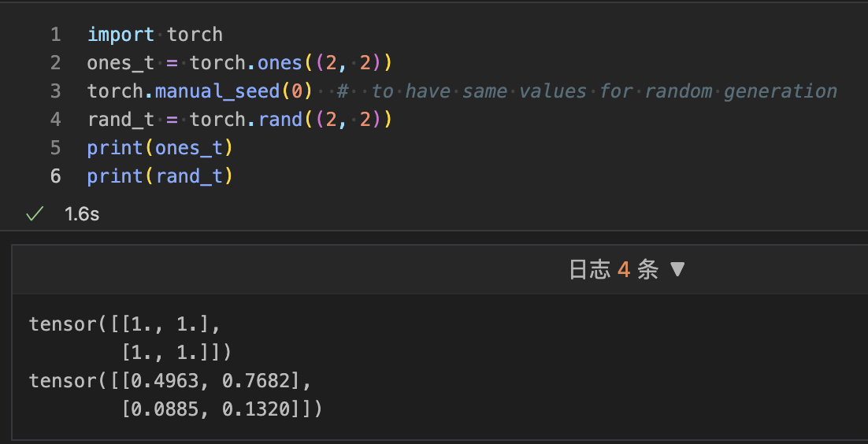Click line number 6 in the gutter
The width and height of the screenshot is (868, 444).
(55, 176)
